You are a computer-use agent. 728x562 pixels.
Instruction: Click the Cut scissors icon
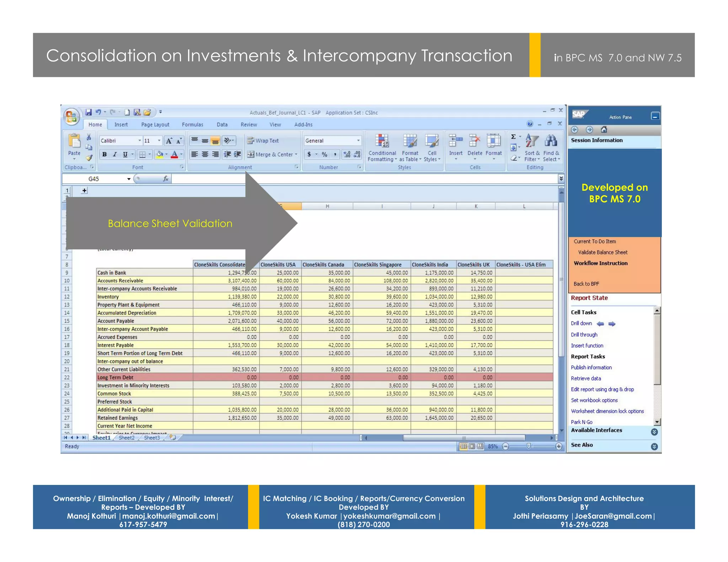(89, 137)
